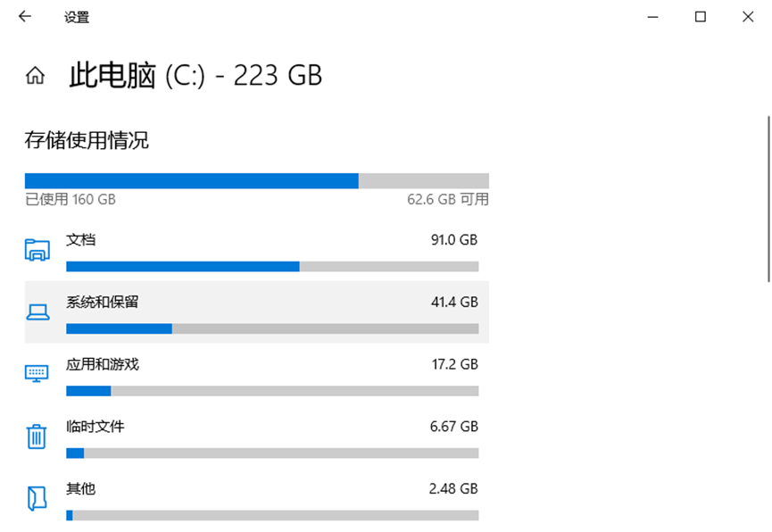Click the 41.4 GB size value

[453, 303]
